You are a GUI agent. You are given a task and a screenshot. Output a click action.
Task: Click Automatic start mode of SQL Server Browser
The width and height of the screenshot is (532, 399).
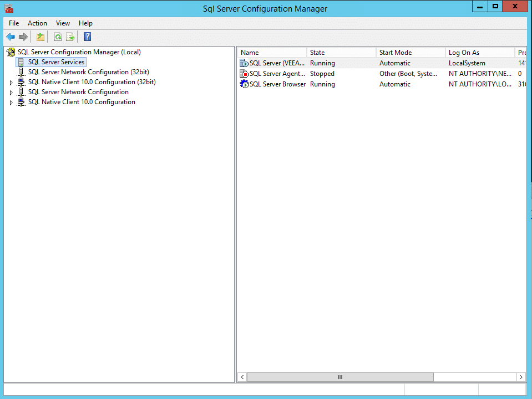395,84
